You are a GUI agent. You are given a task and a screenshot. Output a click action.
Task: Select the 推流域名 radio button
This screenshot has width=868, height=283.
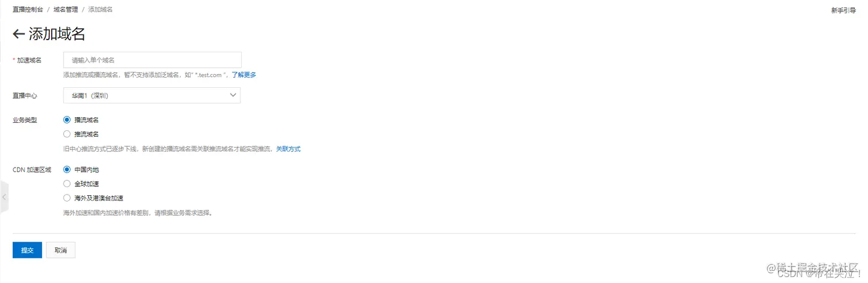(67, 134)
